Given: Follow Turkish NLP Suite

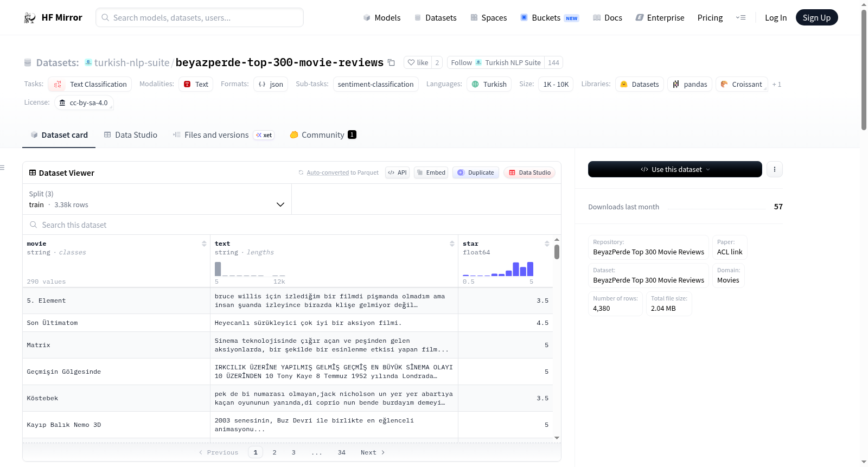Looking at the screenshot, I should (x=496, y=62).
